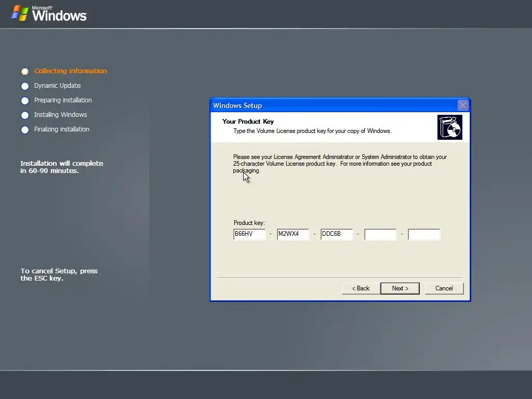This screenshot has width=532, height=399.
Task: Focus the empty fourth product key field
Action: coord(380,234)
